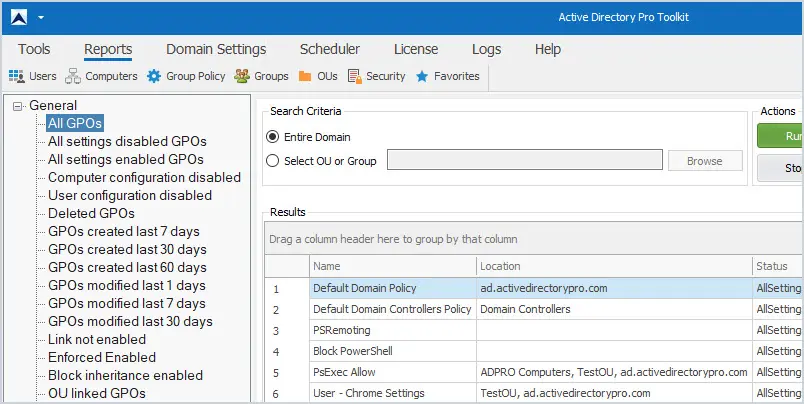This screenshot has height=404, width=804.
Task: Open the quick access dropdown arrow beside logo
Action: pyautogui.click(x=41, y=17)
